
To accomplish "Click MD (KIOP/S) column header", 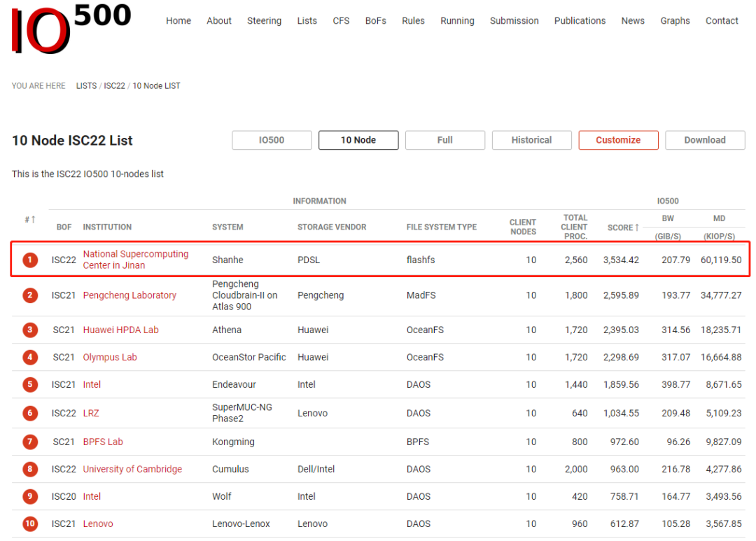I will (719, 227).
